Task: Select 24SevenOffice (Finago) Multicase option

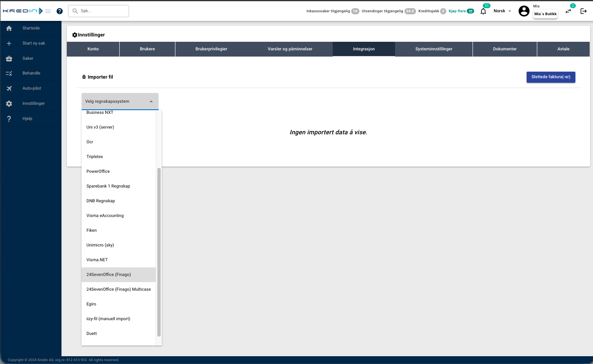Action: click(x=119, y=289)
